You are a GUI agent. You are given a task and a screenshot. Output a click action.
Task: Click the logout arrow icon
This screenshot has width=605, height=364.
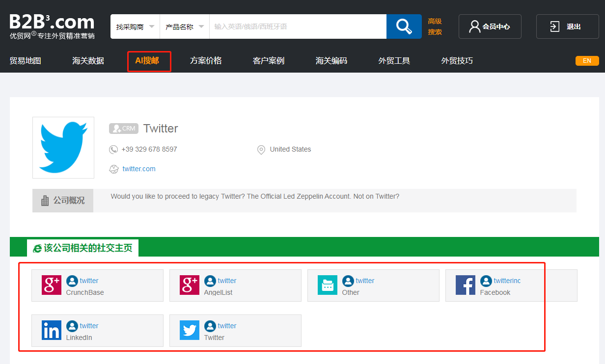[554, 26]
